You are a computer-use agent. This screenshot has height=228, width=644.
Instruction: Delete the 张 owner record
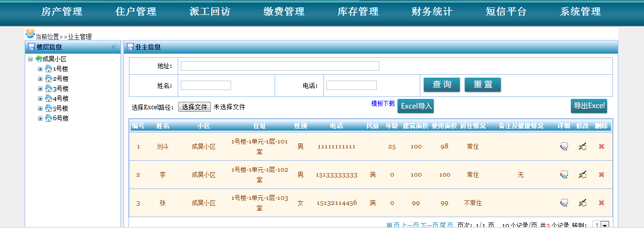click(602, 203)
